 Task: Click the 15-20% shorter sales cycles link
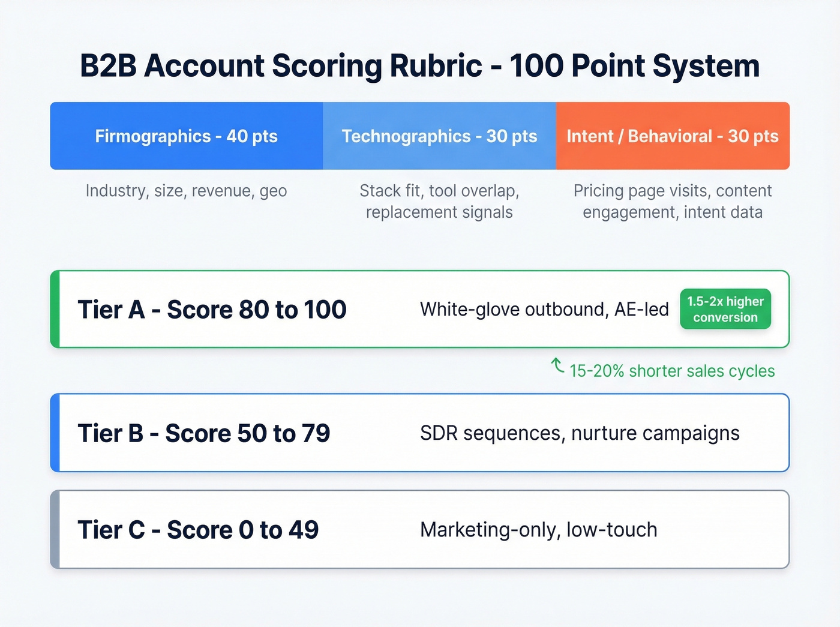pyautogui.click(x=672, y=371)
